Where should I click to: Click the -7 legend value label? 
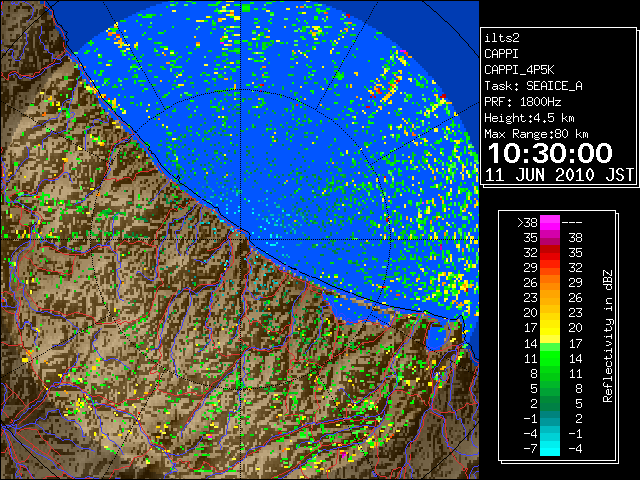[x=530, y=448]
